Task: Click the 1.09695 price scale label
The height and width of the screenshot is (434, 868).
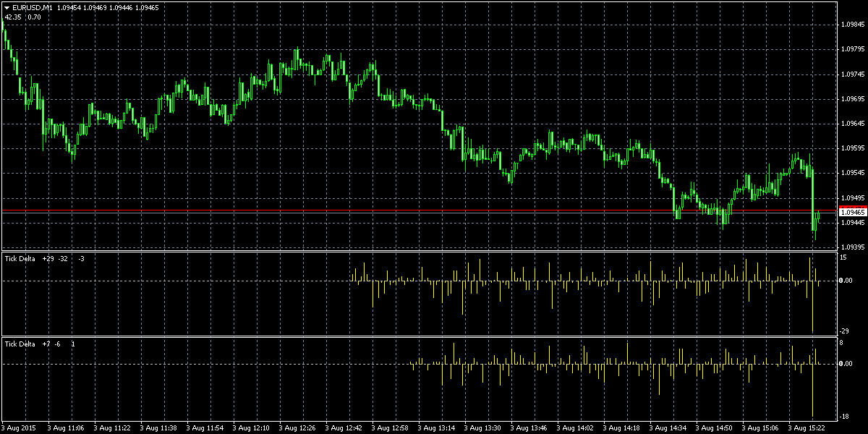Action: tap(854, 98)
